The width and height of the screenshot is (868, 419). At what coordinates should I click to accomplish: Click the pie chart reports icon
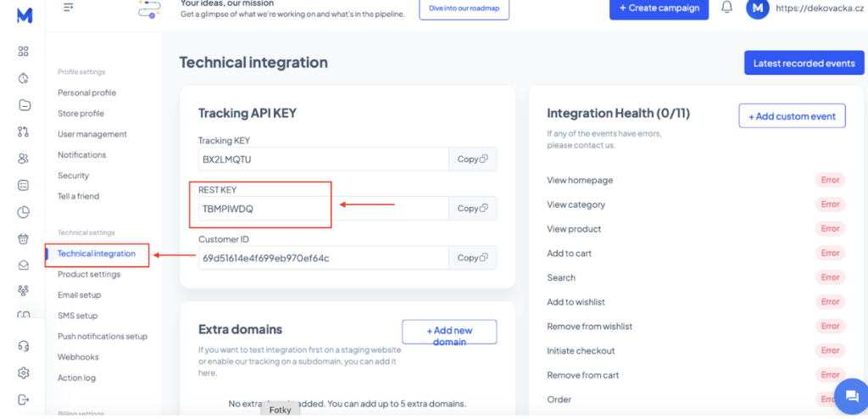click(24, 212)
